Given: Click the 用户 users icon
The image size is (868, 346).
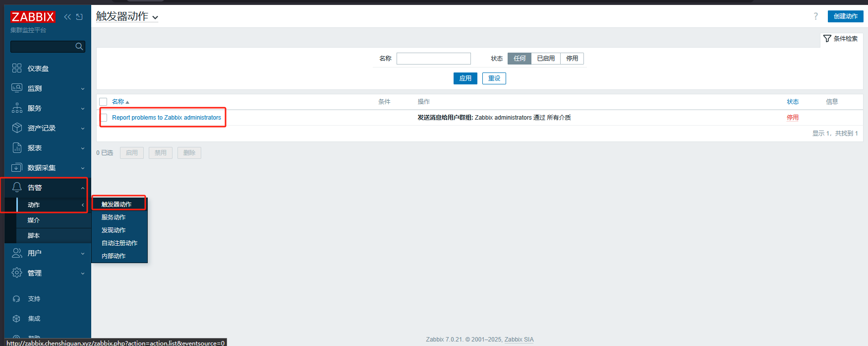Looking at the screenshot, I should 17,253.
